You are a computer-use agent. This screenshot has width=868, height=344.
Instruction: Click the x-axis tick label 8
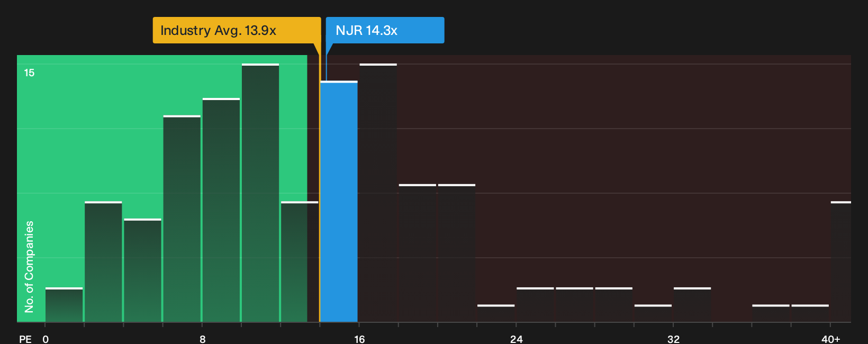click(202, 339)
